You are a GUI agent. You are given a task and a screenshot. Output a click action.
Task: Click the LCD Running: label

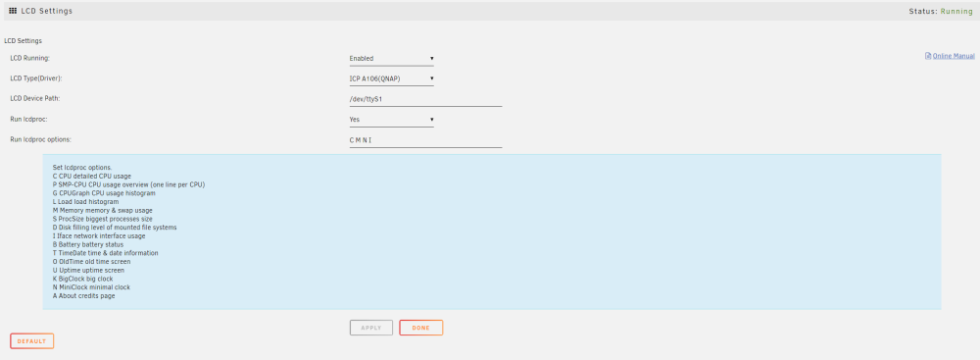29,58
